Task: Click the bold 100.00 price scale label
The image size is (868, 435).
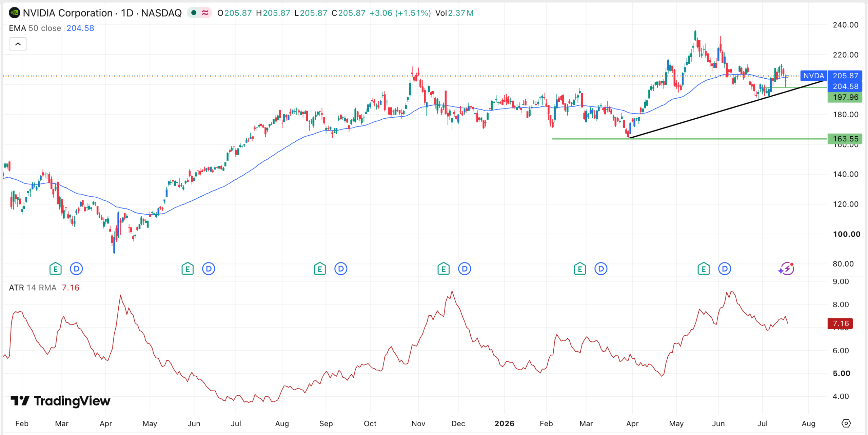Action: coord(847,234)
